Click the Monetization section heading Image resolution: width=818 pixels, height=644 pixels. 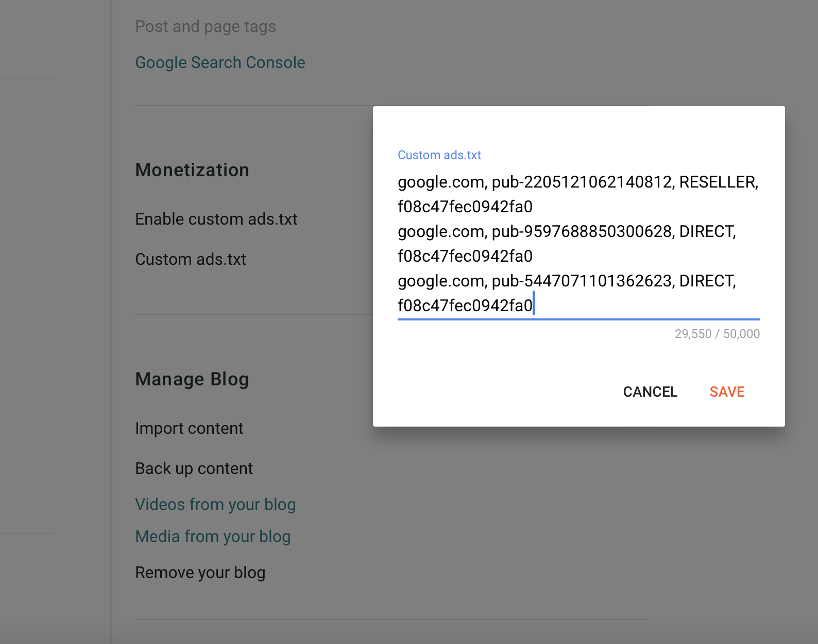click(192, 170)
